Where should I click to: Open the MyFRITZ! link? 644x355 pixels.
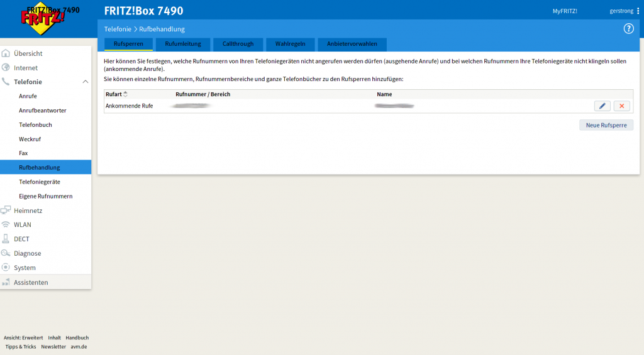click(565, 11)
